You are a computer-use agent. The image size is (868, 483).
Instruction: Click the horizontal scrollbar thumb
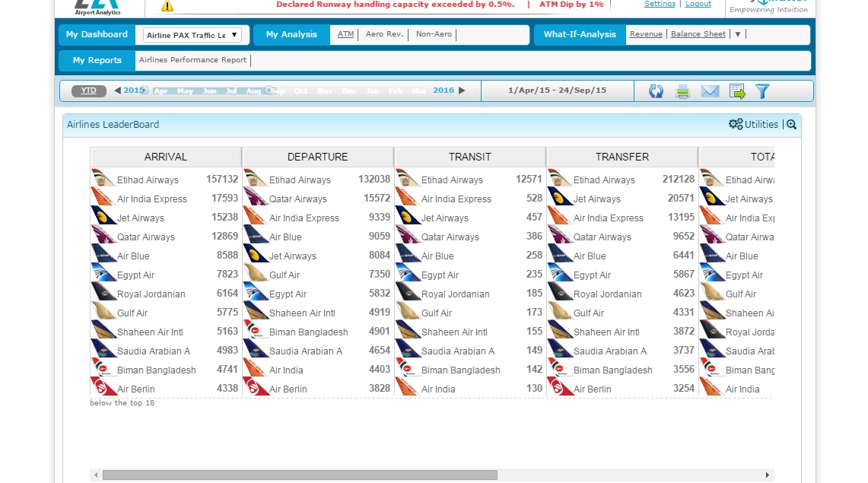pos(300,475)
